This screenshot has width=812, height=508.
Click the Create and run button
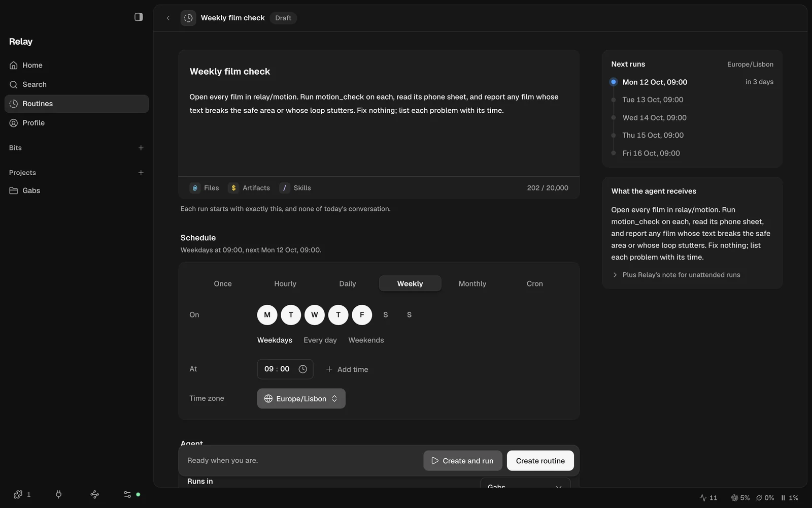pos(463,461)
